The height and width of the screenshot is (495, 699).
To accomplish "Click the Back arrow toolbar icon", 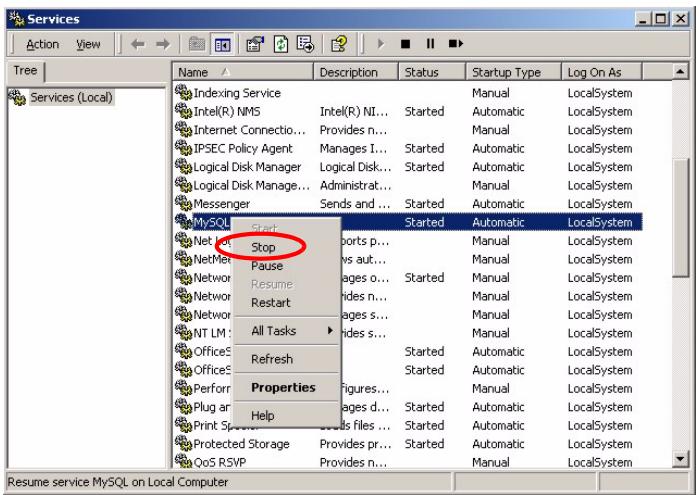I will click(138, 44).
